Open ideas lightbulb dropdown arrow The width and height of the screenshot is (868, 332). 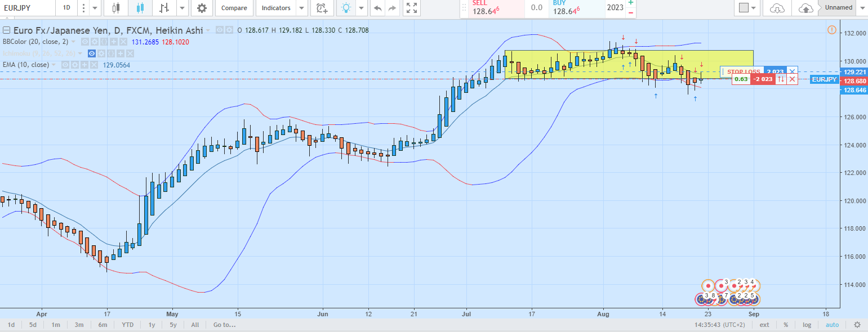click(x=361, y=8)
